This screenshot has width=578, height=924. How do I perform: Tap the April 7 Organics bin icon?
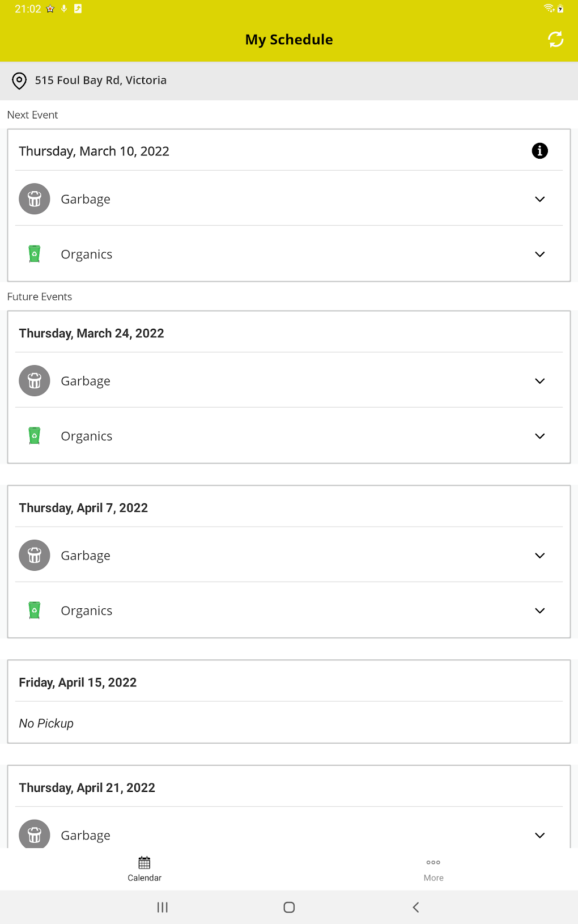35,611
